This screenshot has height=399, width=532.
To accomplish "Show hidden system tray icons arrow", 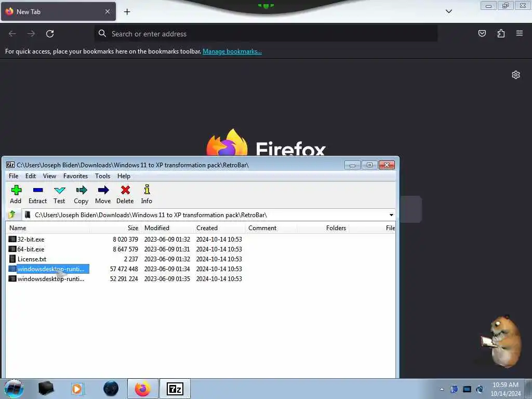I will pyautogui.click(x=442, y=389).
